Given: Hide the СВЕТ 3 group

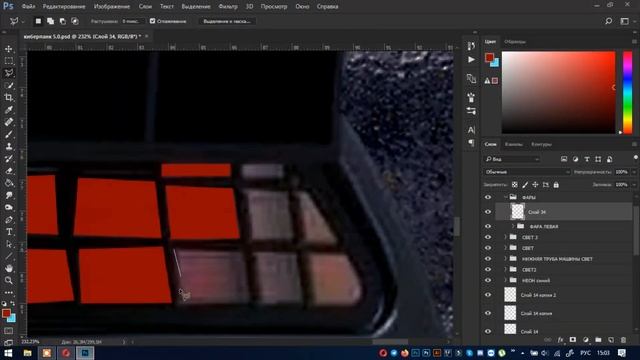Looking at the screenshot, I should point(488,237).
